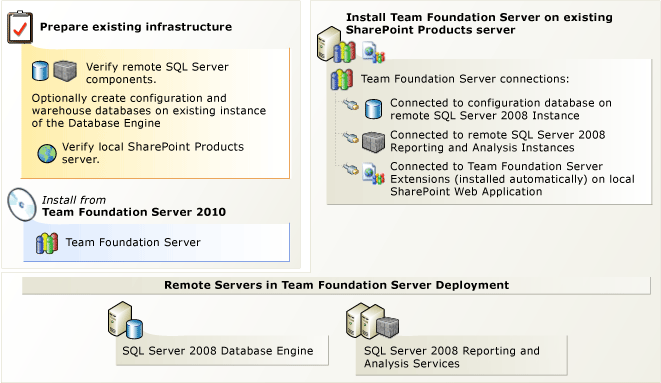The width and height of the screenshot is (661, 383).
Task: Click the SQL Server 2008 Database Engine server icon
Action: (x=125, y=320)
